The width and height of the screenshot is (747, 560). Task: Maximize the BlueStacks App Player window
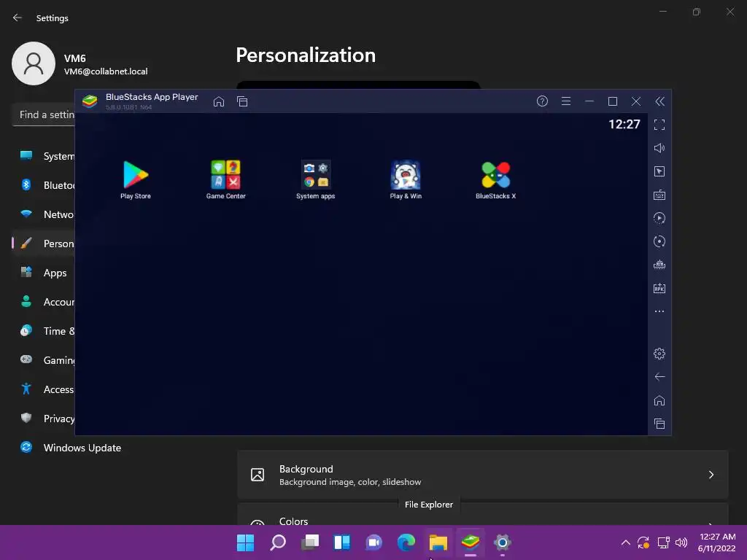pyautogui.click(x=613, y=101)
